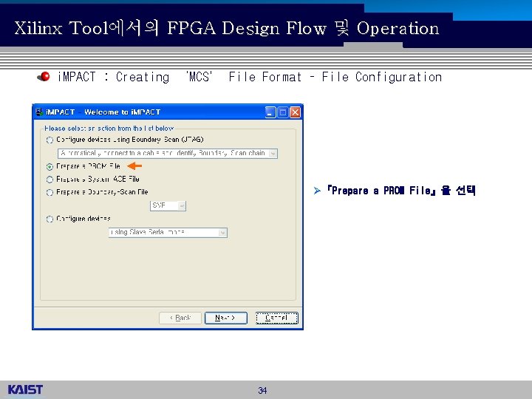Open the Slave Serial mode dropdown

point(168,233)
